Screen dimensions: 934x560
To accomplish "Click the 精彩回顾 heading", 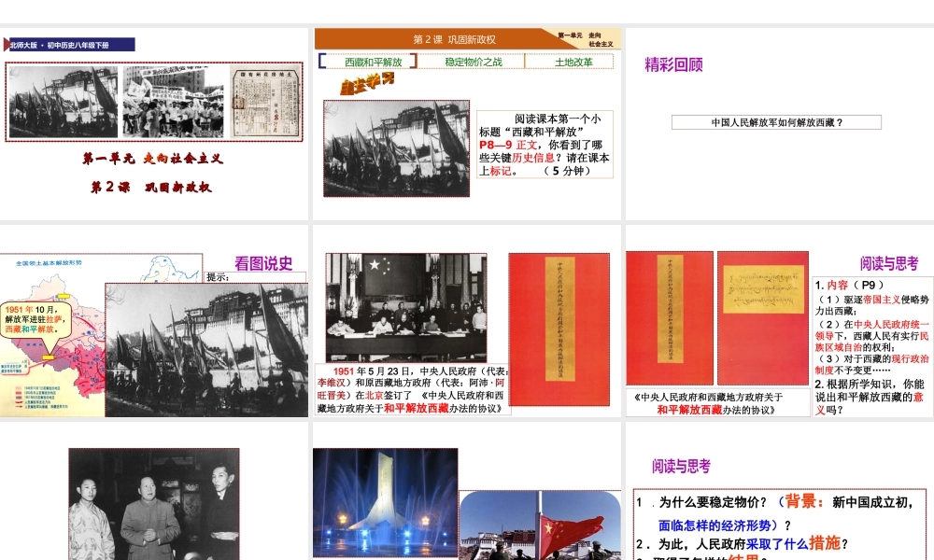I will click(x=673, y=64).
